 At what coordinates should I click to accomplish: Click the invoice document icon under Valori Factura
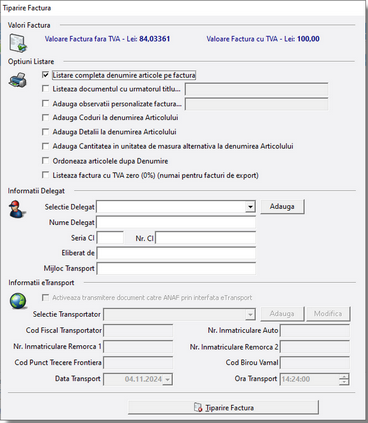pos(18,43)
